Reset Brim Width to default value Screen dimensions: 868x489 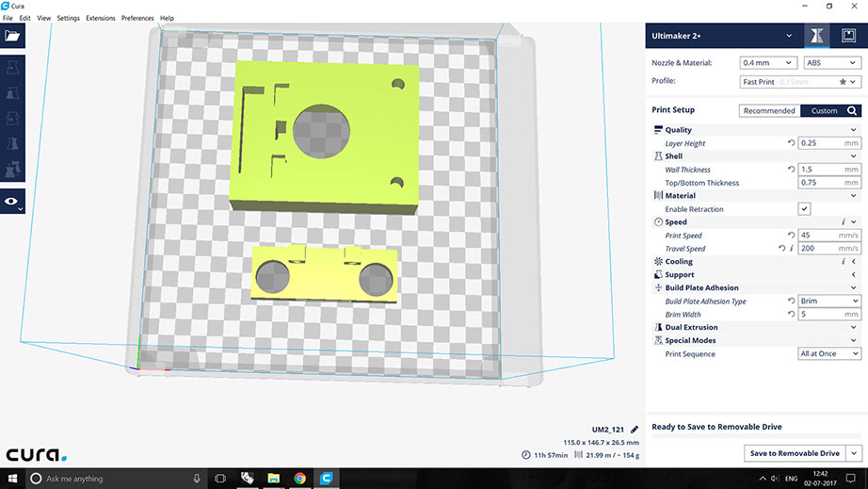coord(791,315)
